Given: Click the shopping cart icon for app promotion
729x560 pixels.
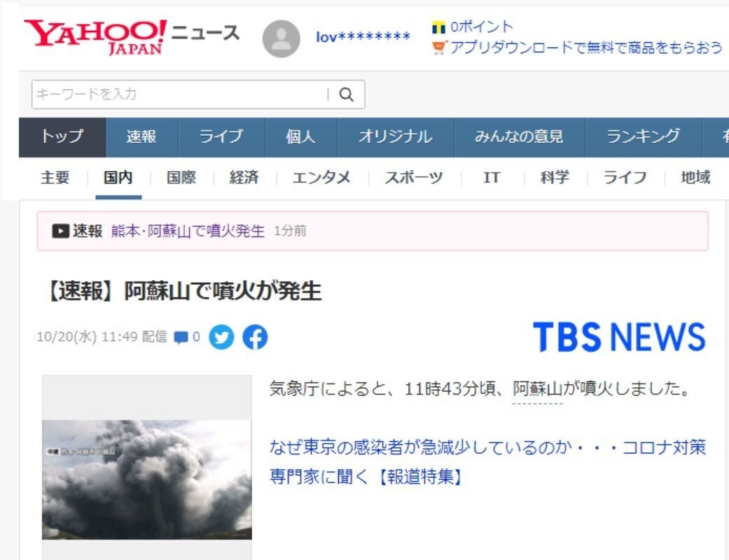Looking at the screenshot, I should coord(439,48).
